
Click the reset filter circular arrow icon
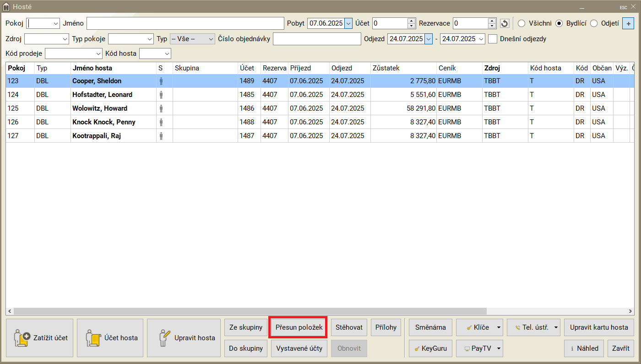(505, 23)
